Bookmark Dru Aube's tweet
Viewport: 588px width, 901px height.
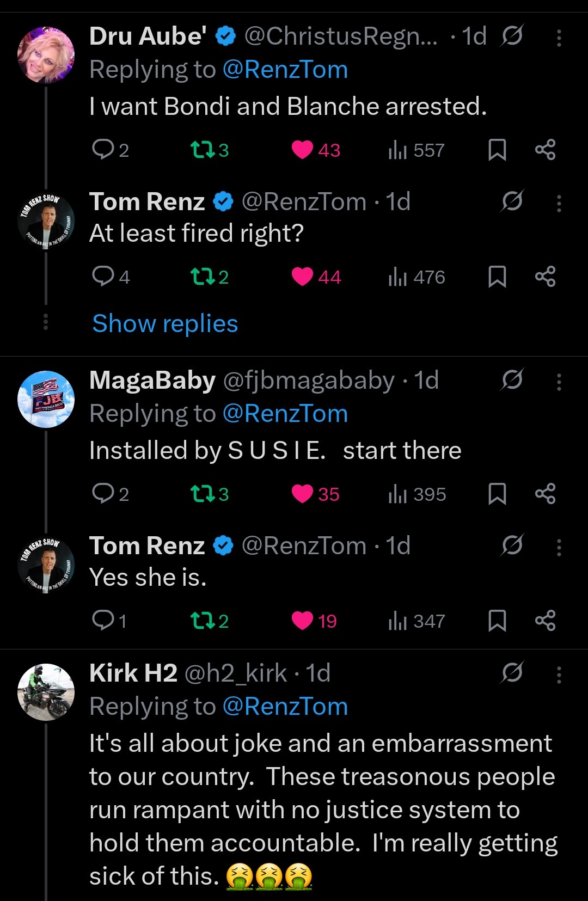(497, 149)
